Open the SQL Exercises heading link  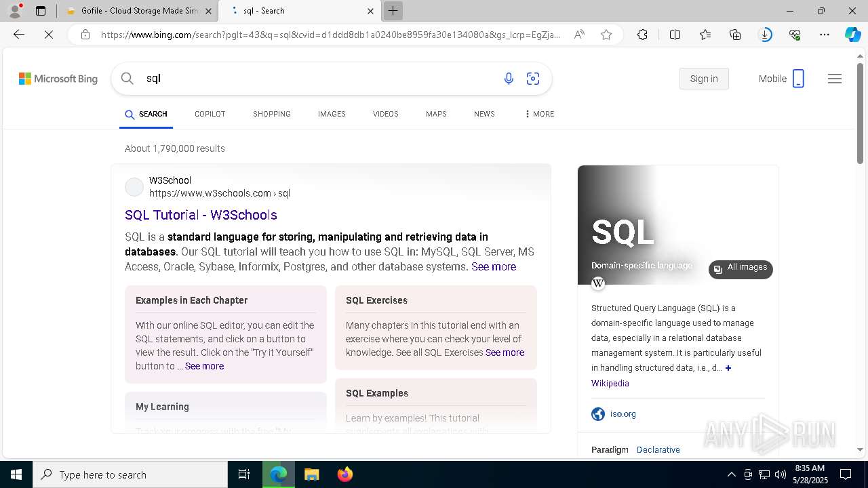coord(376,300)
